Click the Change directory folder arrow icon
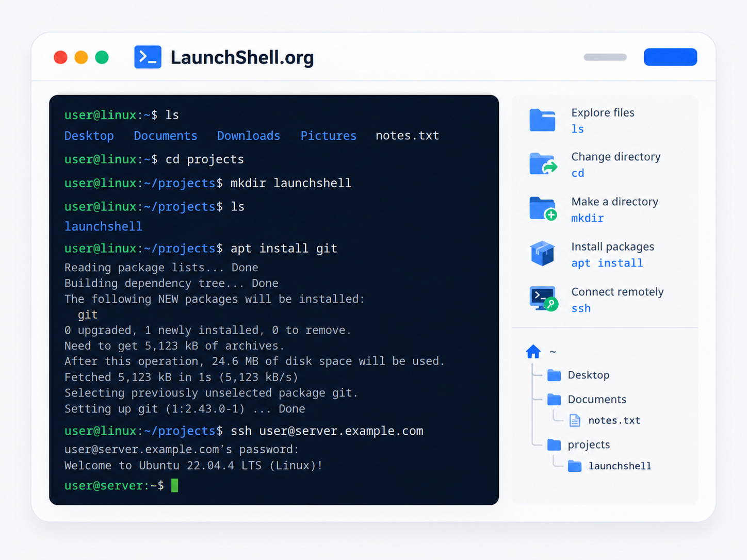The height and width of the screenshot is (560, 747). pyautogui.click(x=543, y=164)
